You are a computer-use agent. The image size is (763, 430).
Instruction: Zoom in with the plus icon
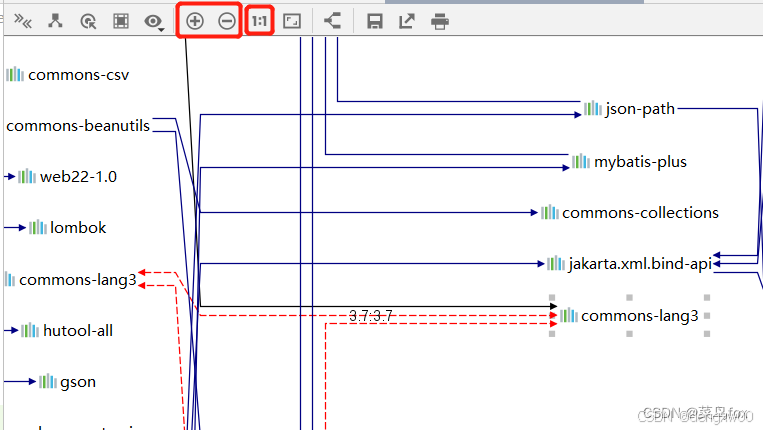pyautogui.click(x=195, y=21)
